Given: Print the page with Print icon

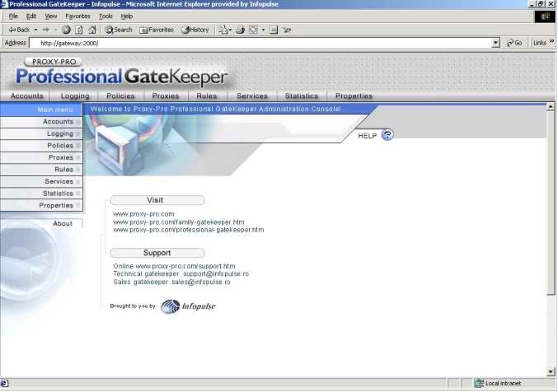Looking at the screenshot, I should point(240,30).
